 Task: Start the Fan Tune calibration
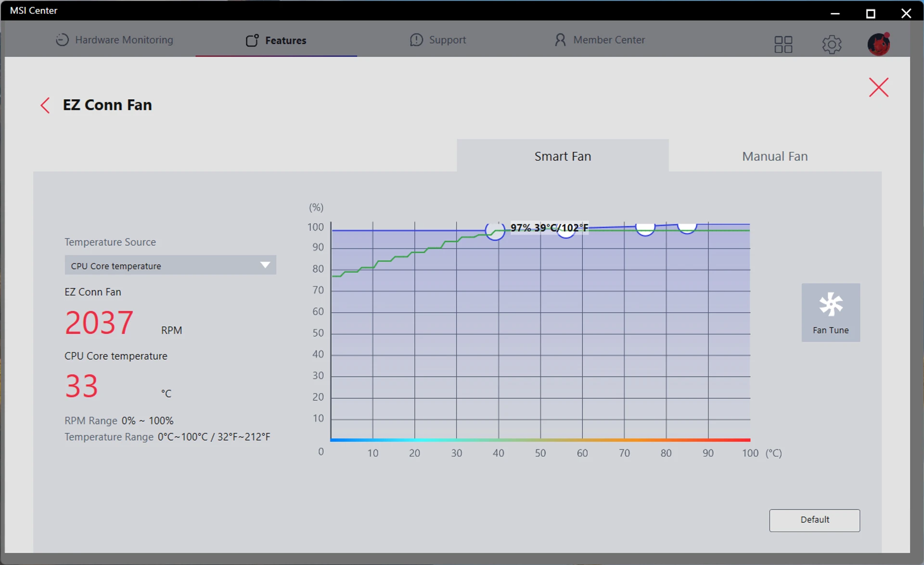(831, 313)
